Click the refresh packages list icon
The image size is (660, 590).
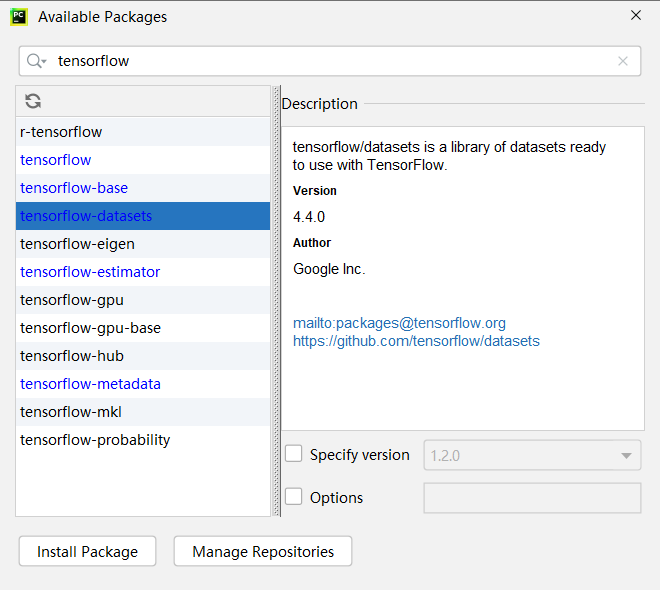33,101
